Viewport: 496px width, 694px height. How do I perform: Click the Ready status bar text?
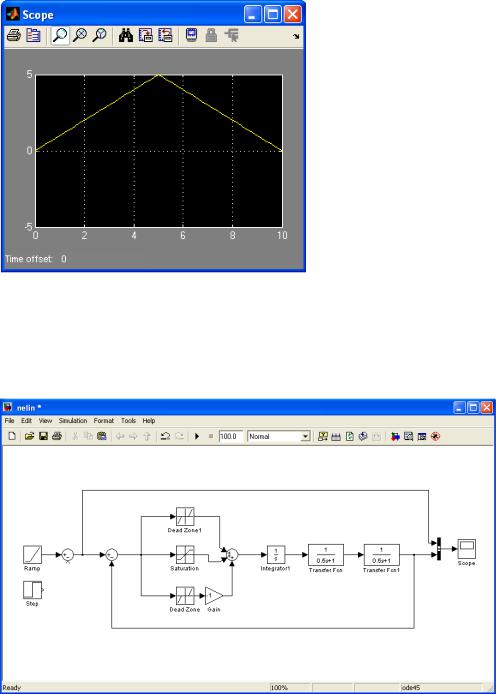point(12,688)
